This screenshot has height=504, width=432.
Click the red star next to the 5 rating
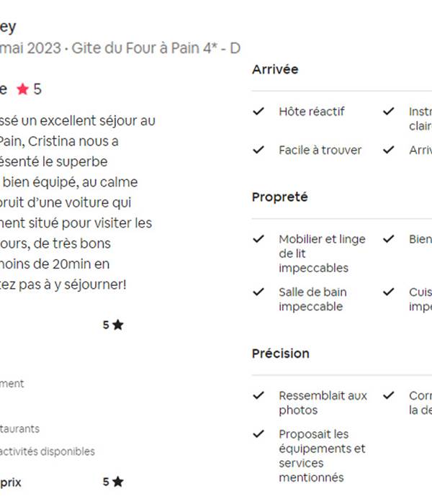point(22,89)
